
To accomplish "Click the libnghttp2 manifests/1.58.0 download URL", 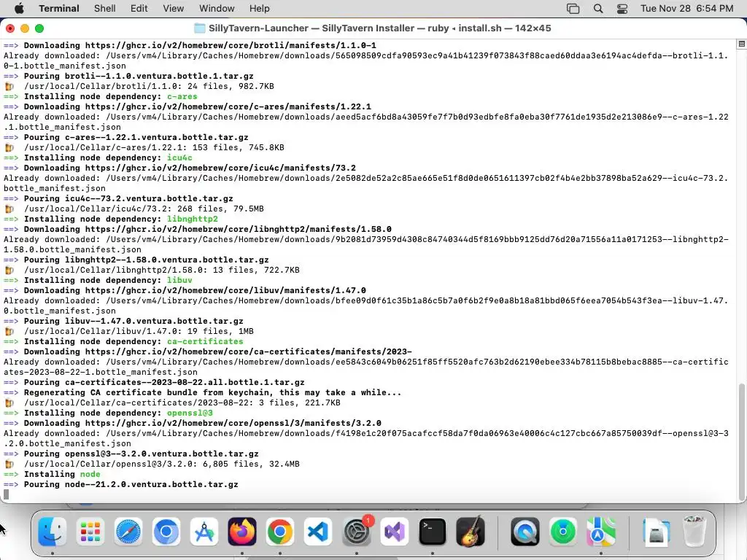I will (239, 229).
